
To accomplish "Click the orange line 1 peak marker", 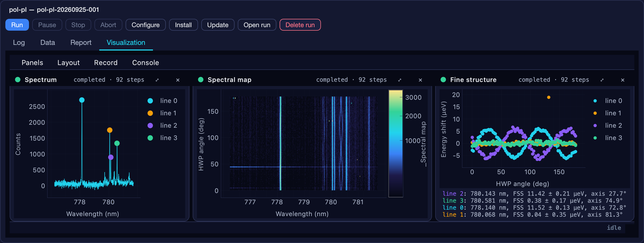I will [x=110, y=130].
